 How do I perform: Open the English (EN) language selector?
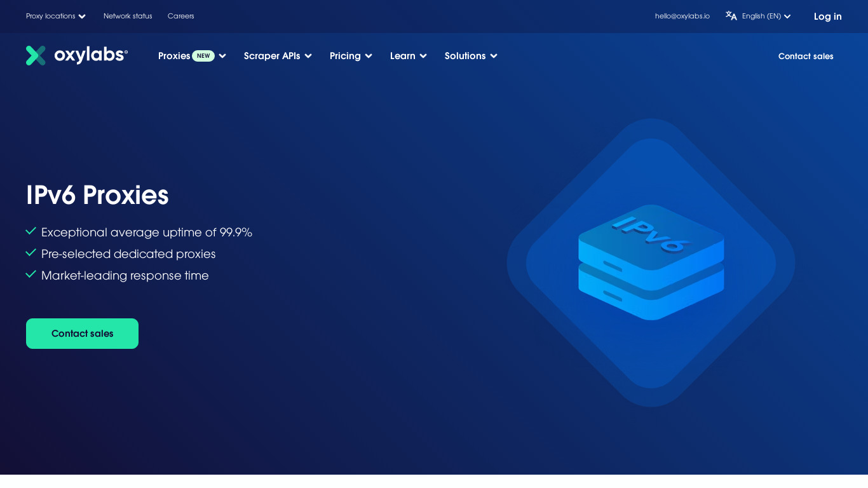[x=766, y=16]
